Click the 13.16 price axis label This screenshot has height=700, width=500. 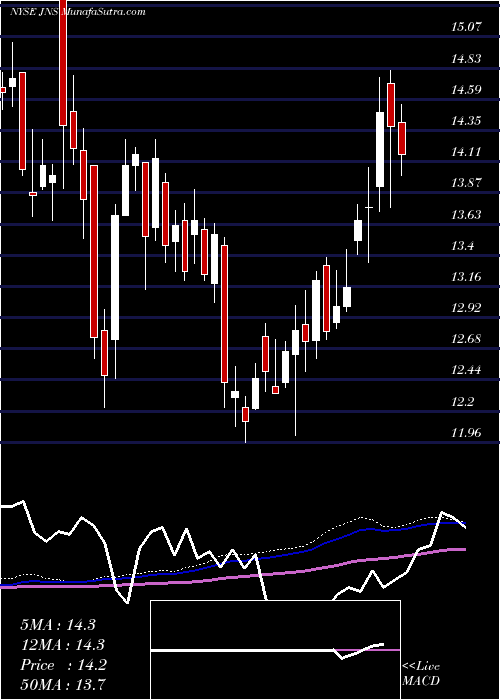pos(467,277)
